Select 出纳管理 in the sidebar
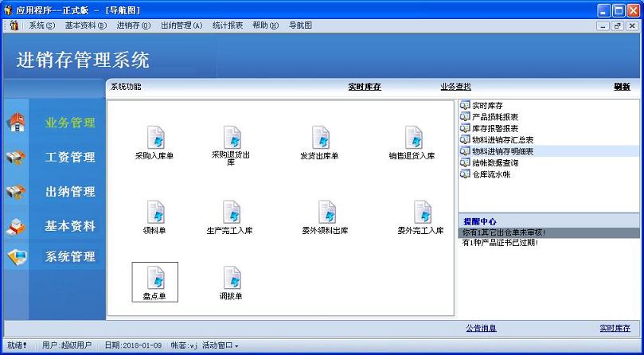644x355 pixels. (70, 192)
